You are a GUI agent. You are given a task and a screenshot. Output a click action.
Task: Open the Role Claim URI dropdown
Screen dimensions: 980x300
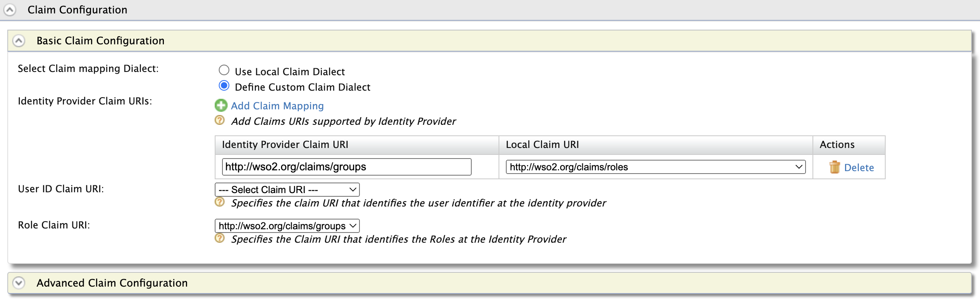[x=287, y=226]
